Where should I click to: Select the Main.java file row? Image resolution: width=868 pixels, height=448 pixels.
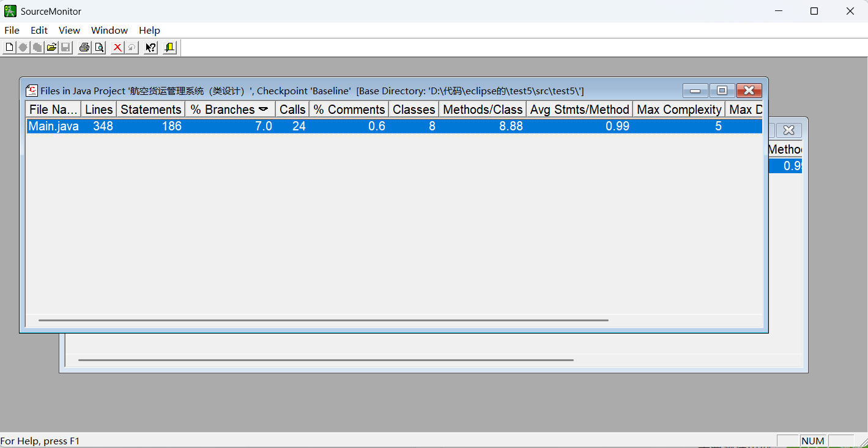pyautogui.click(x=395, y=126)
